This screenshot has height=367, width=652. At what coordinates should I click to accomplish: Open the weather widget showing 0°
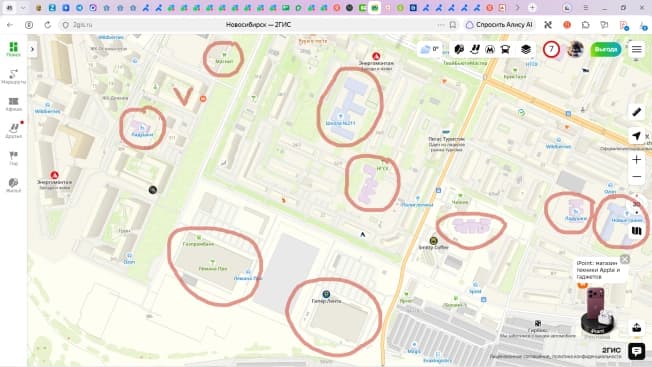(430, 49)
